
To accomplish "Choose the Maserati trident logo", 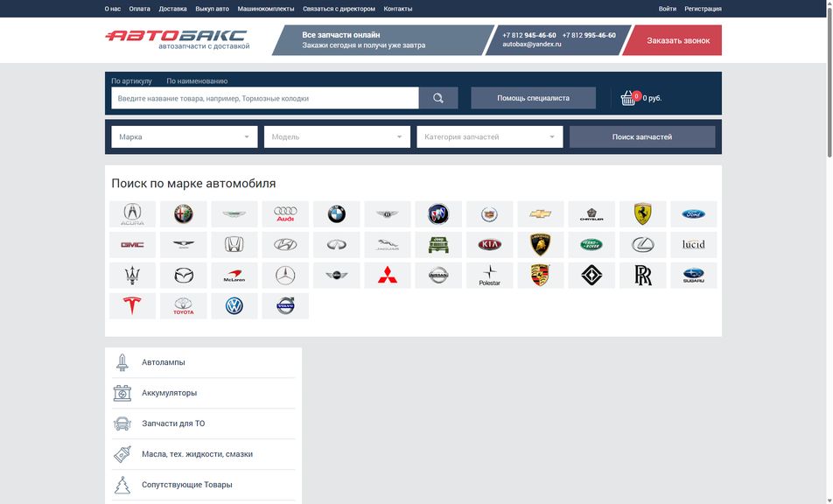I will 132,276.
